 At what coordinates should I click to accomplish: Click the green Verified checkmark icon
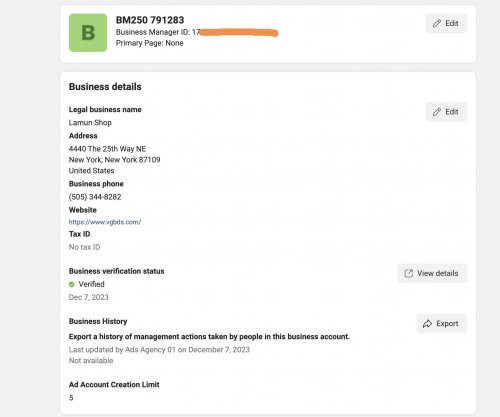[71, 284]
